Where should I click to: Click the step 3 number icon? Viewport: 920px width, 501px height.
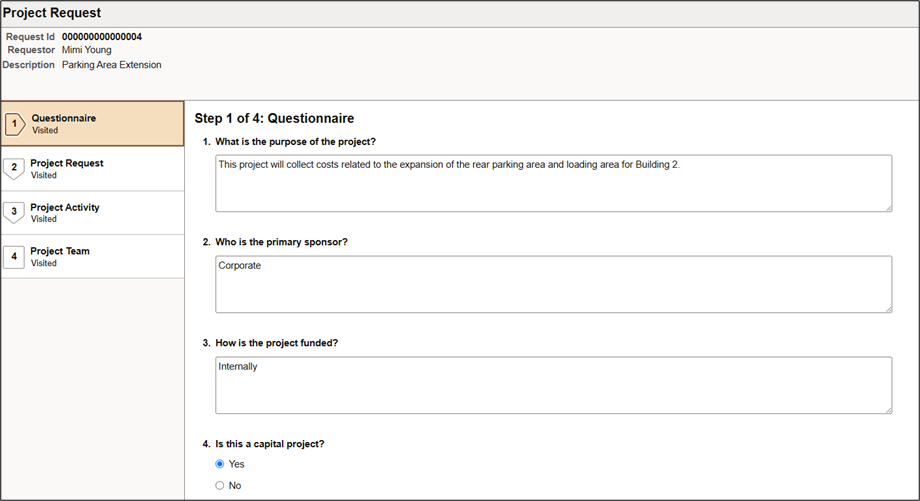pyautogui.click(x=14, y=212)
